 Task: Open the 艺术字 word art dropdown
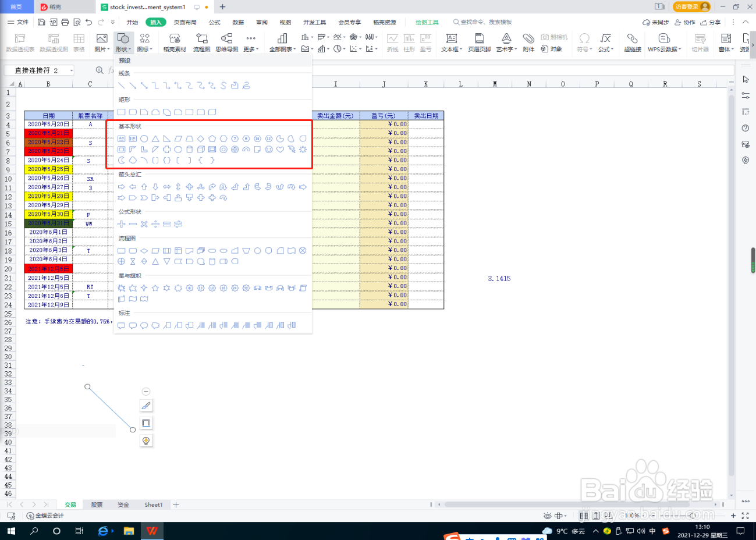[506, 43]
